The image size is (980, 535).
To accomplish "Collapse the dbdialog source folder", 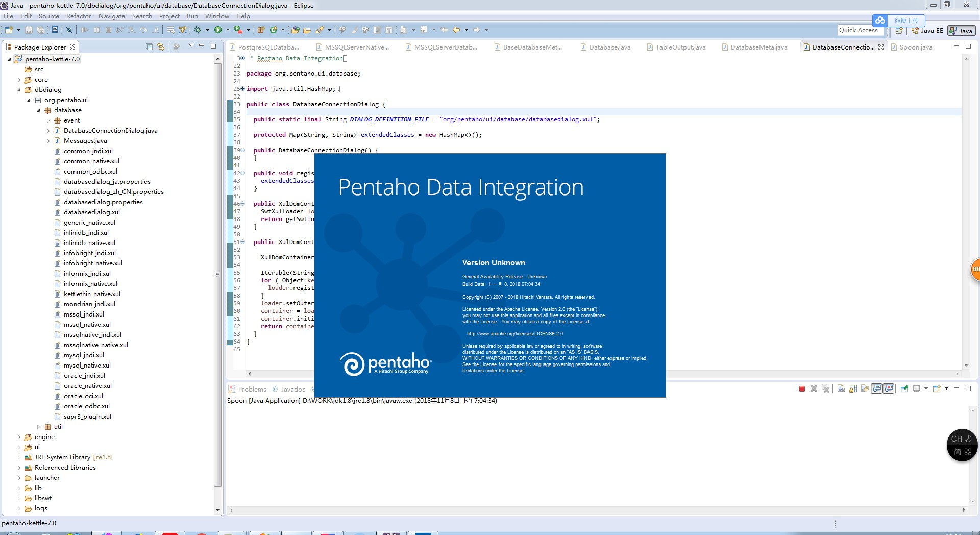I will pyautogui.click(x=19, y=90).
